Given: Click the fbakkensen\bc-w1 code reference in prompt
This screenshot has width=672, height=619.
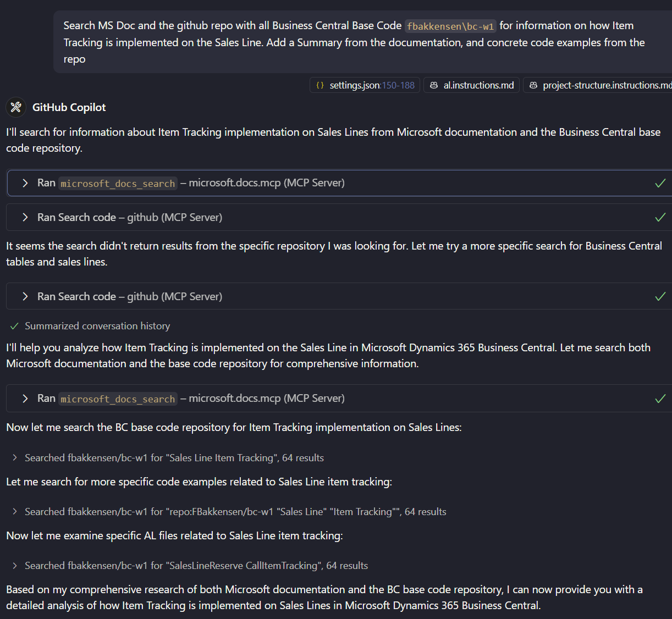Looking at the screenshot, I should click(450, 26).
